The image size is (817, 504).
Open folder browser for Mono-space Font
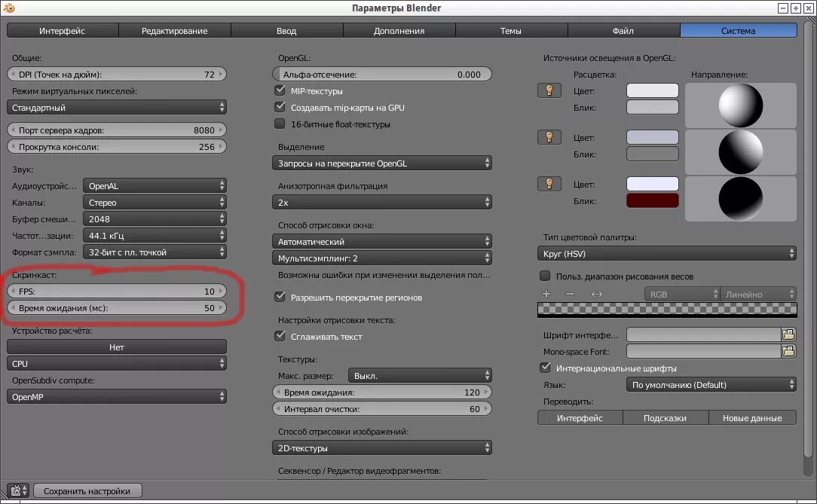[788, 352]
